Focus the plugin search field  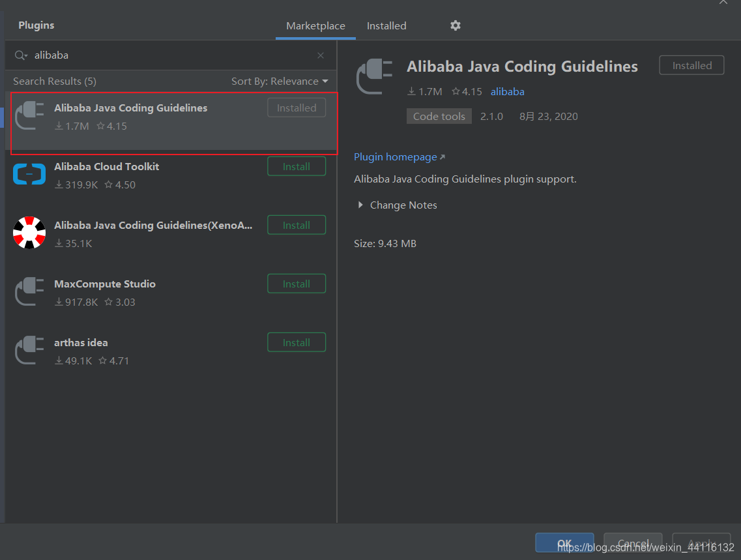170,55
